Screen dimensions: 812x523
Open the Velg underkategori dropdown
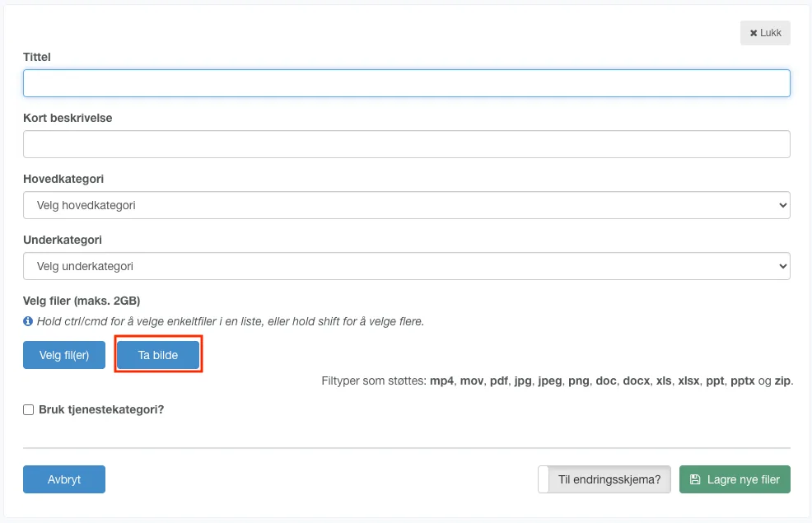tap(406, 266)
